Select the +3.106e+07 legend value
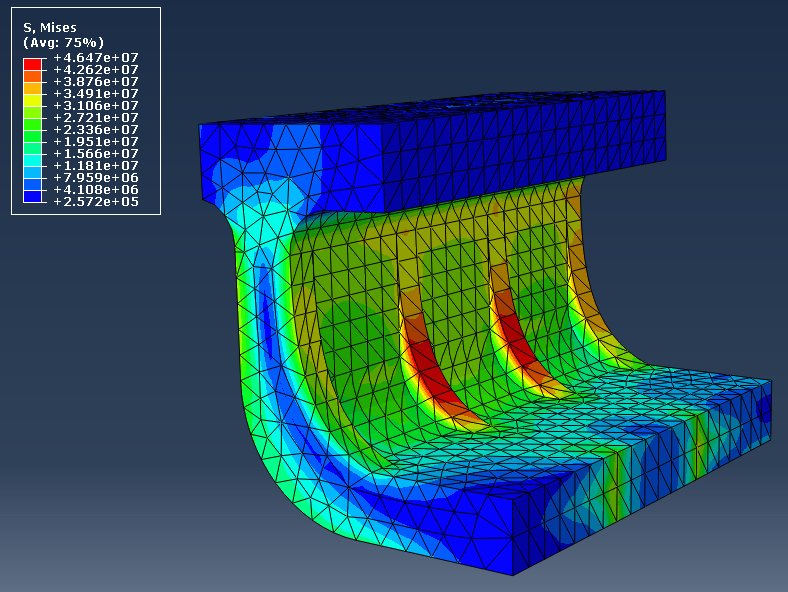 coord(95,106)
